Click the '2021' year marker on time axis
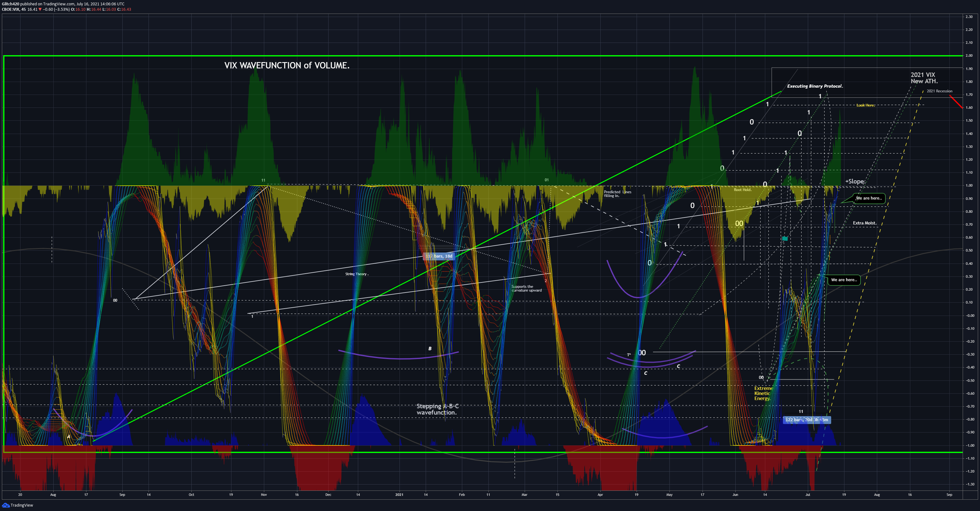 [x=399, y=495]
